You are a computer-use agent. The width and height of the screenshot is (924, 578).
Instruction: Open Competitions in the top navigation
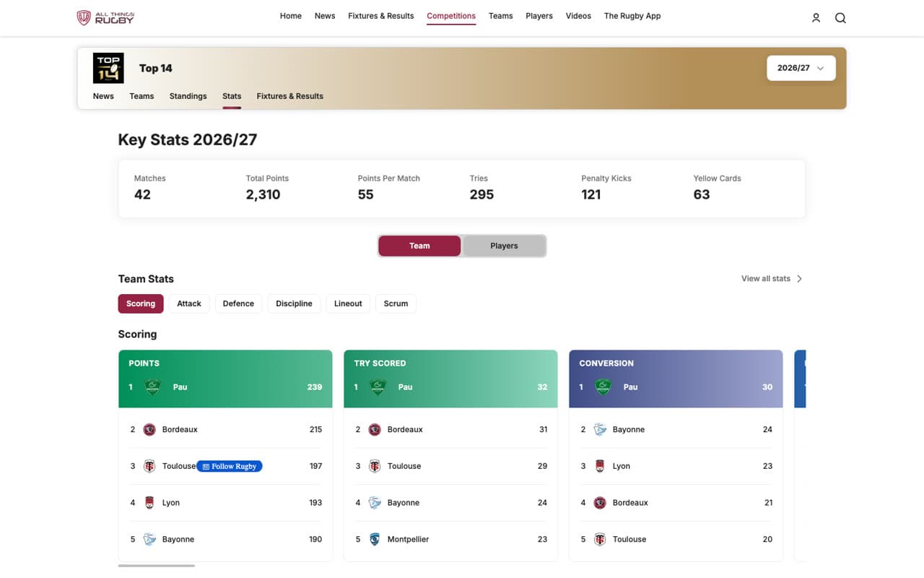click(x=451, y=16)
